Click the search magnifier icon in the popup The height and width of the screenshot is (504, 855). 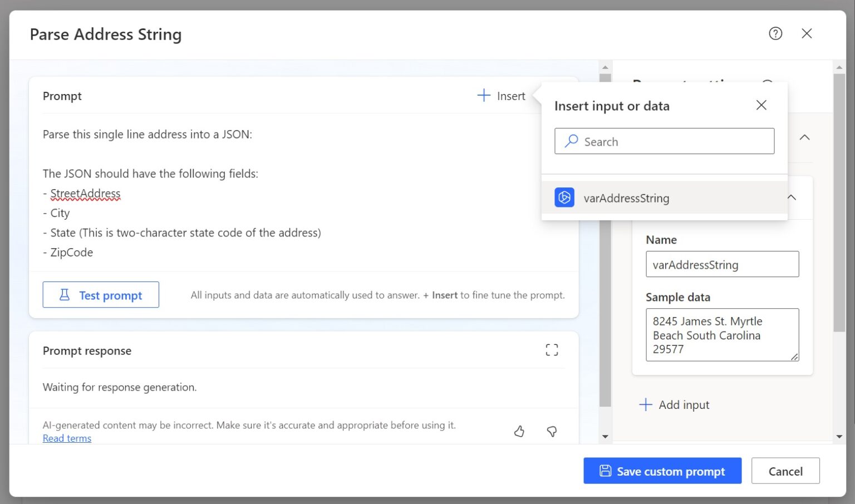[x=571, y=141]
